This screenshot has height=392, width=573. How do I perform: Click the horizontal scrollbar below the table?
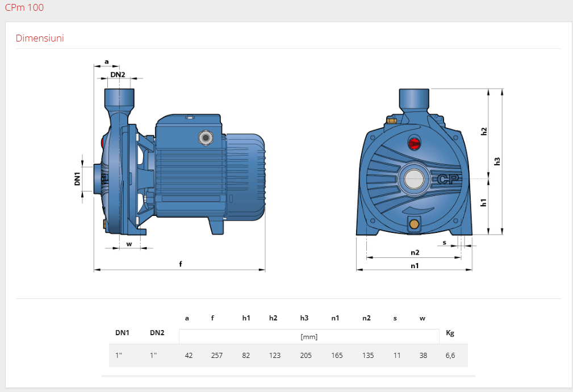(x=288, y=376)
